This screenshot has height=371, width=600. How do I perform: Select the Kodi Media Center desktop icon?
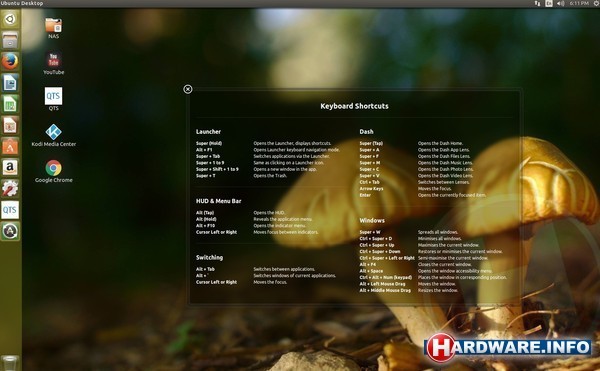[54, 135]
